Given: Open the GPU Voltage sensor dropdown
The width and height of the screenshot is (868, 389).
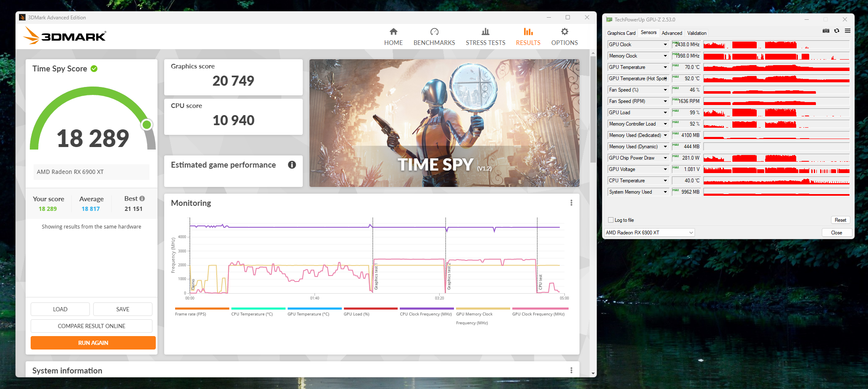Looking at the screenshot, I should click(665, 169).
